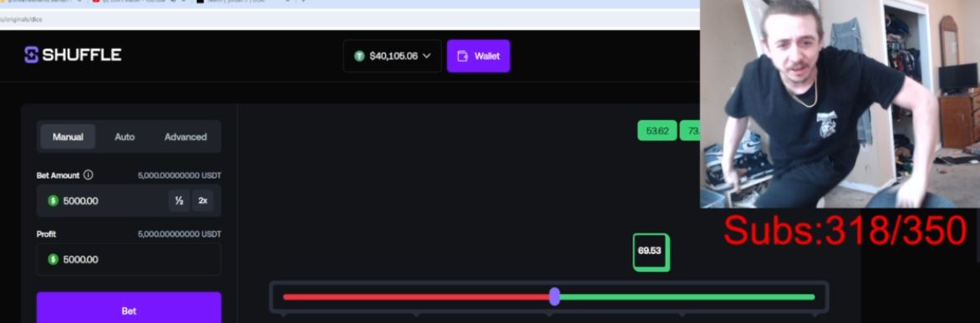The image size is (980, 323).
Task: Click the dice slider purple handle
Action: pos(555,297)
